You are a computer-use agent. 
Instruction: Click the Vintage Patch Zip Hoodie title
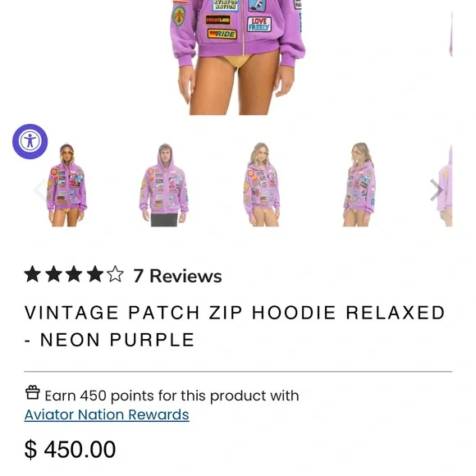coord(235,326)
